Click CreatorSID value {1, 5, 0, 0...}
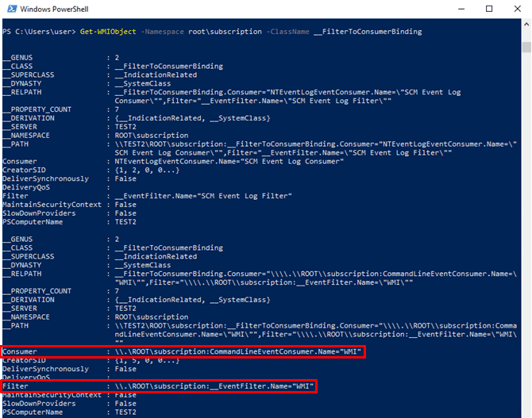Viewport: 532px width, 418px height. pos(147,360)
